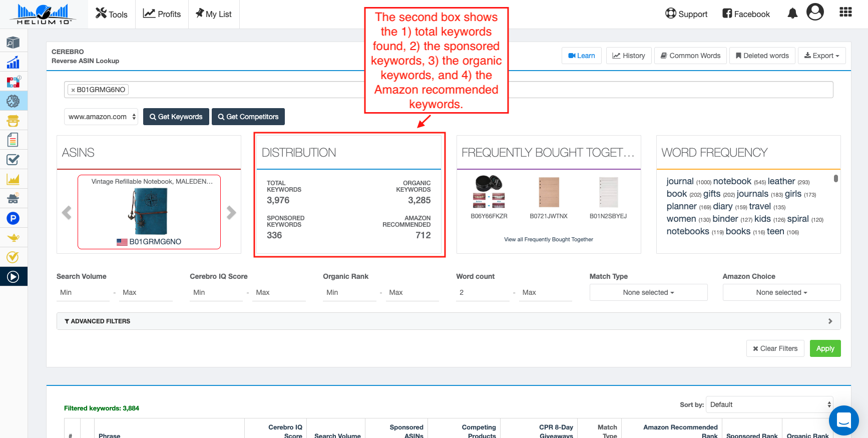The image size is (868, 438).
Task: Click the Get Keywords button
Action: pos(176,117)
